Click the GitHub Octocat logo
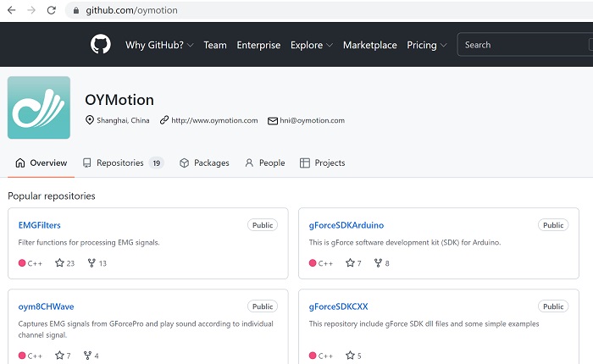Image resolution: width=593 pixels, height=364 pixels. [x=101, y=44]
